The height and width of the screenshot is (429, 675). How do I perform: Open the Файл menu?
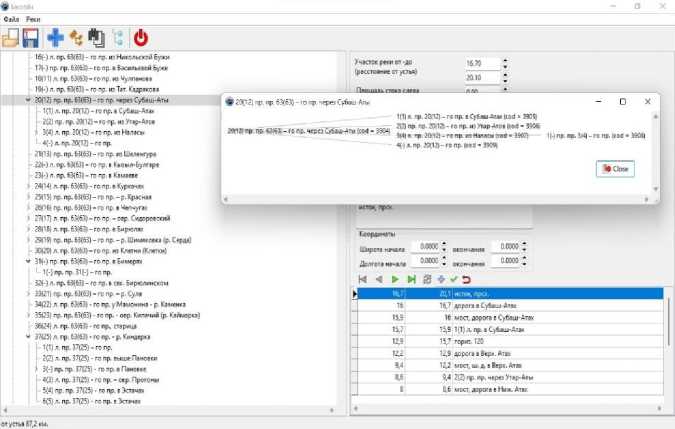11,19
